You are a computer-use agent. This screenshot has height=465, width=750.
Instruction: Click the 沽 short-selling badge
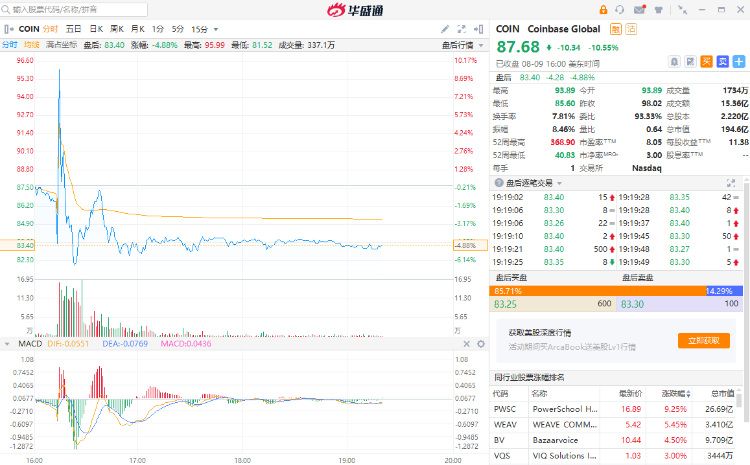point(631,29)
